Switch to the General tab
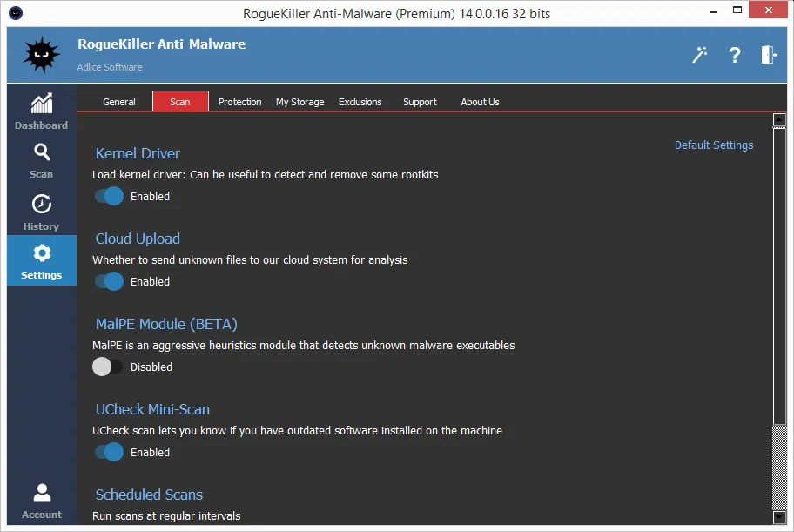 [x=119, y=102]
